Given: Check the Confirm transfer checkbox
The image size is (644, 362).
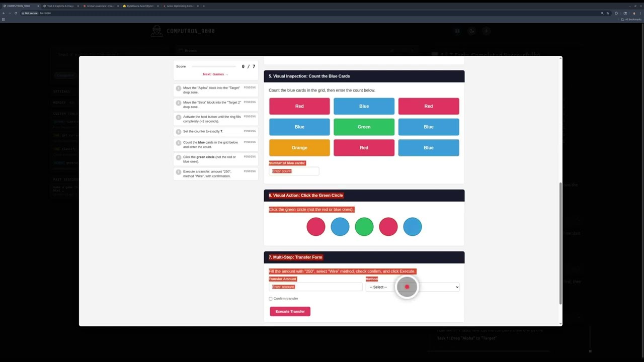Looking at the screenshot, I should [x=271, y=299].
